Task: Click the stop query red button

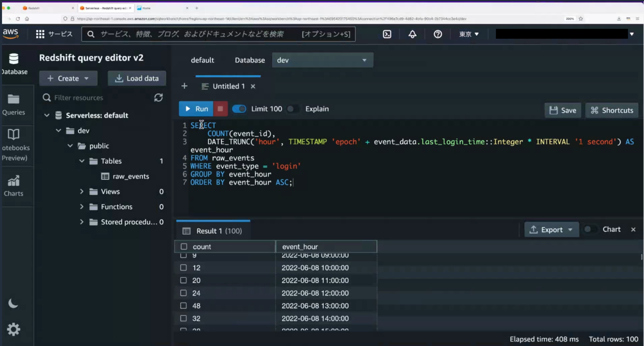Action: pos(220,109)
